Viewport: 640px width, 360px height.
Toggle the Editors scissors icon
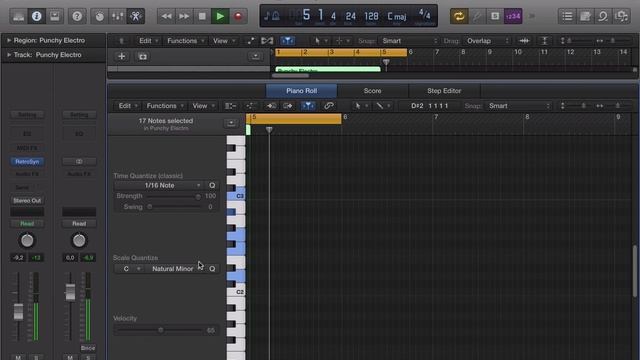[136, 16]
